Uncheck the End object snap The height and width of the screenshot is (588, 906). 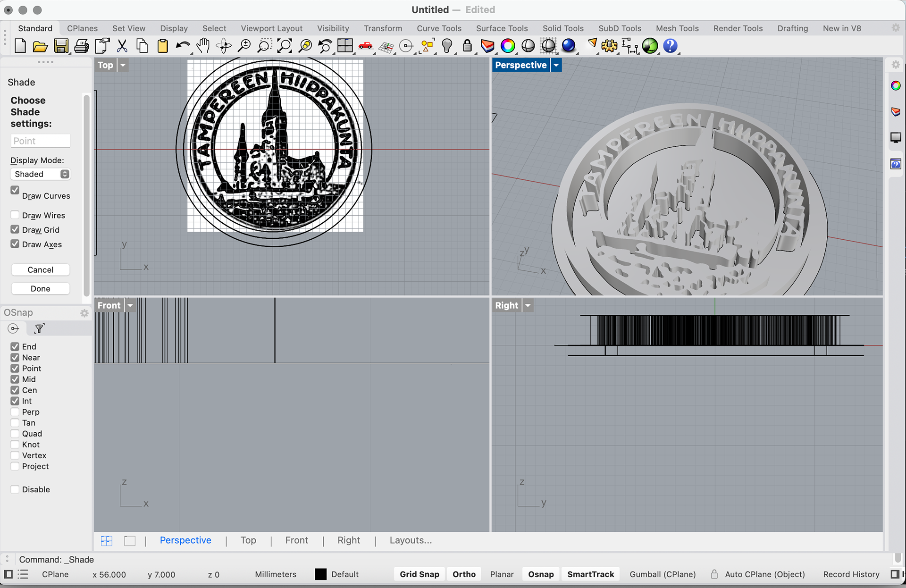(x=15, y=346)
